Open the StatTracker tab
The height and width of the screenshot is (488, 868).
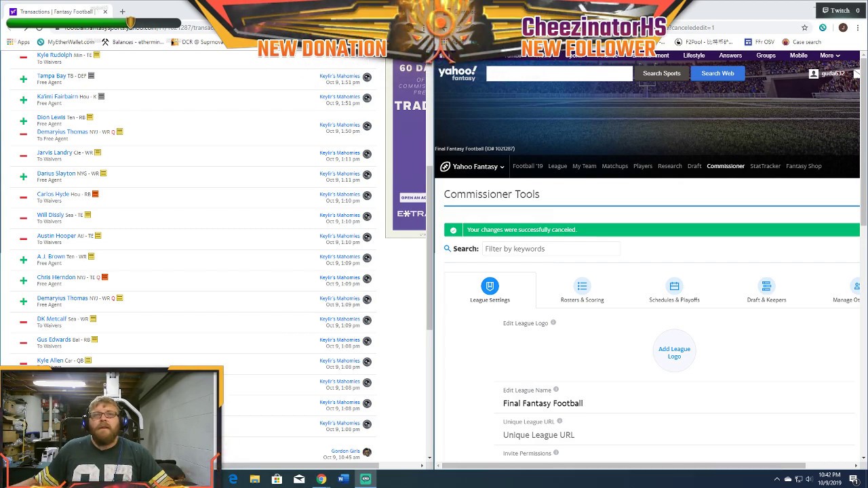(x=765, y=166)
